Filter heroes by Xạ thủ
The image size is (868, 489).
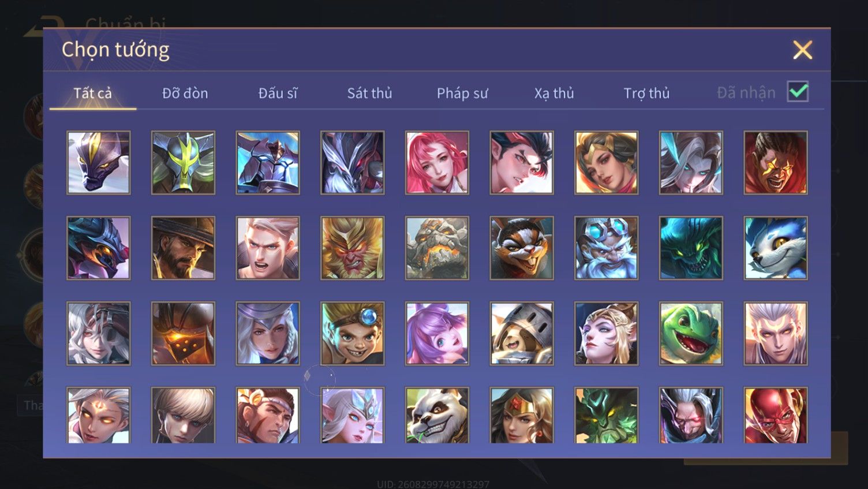point(554,93)
